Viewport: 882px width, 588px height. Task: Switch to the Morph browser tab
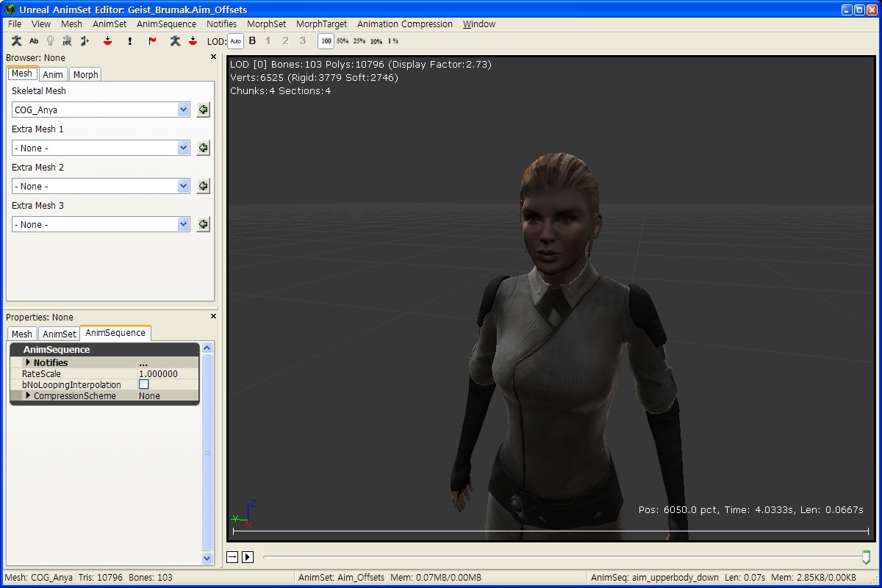point(85,74)
